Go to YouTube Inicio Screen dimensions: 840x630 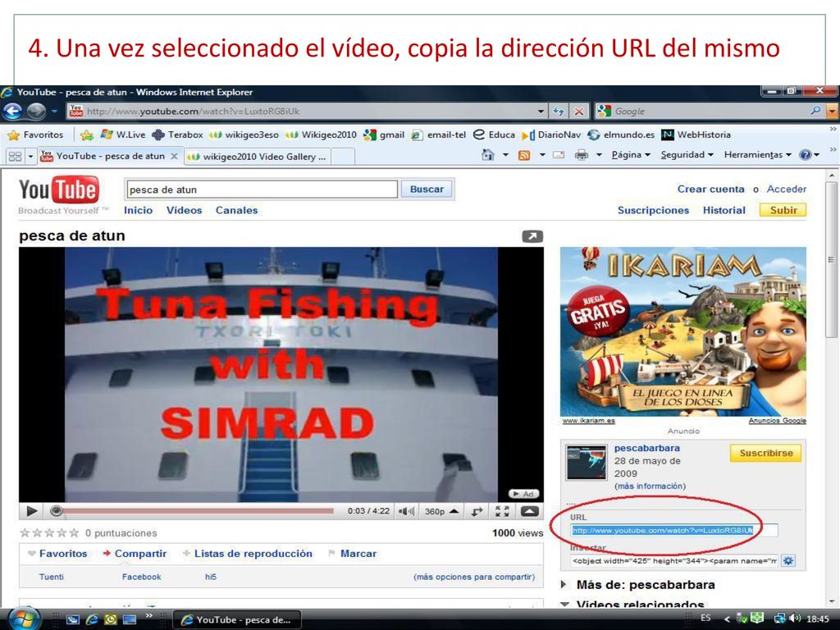click(x=138, y=211)
